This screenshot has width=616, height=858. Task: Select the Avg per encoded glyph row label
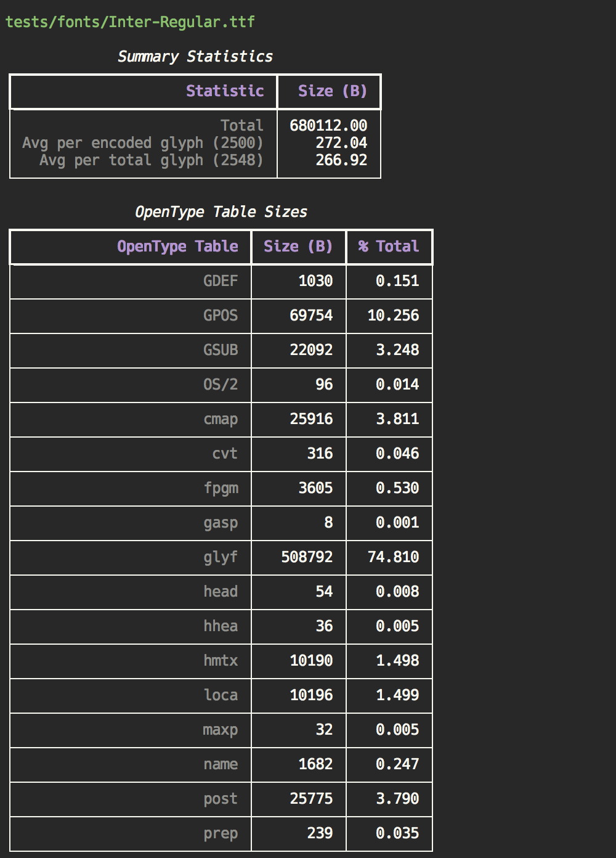pyautogui.click(x=143, y=143)
